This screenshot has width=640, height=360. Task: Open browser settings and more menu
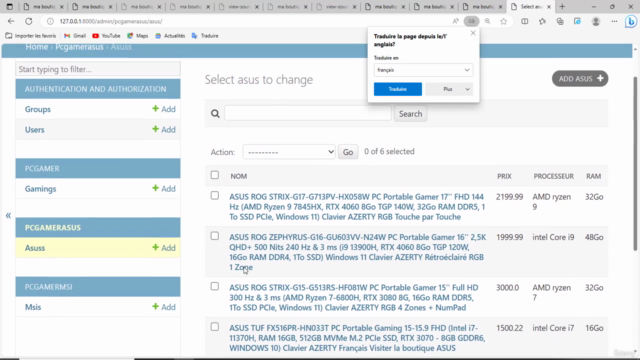coord(614,21)
